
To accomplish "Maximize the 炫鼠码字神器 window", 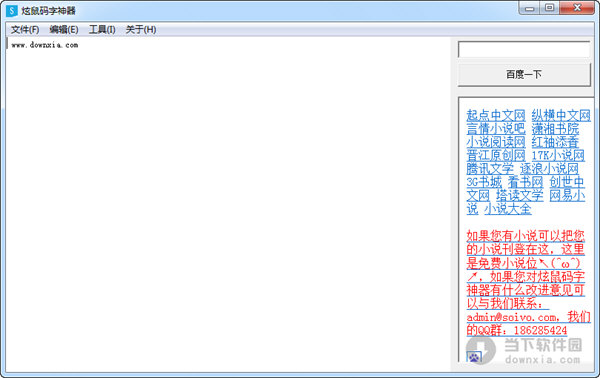I will [549, 8].
